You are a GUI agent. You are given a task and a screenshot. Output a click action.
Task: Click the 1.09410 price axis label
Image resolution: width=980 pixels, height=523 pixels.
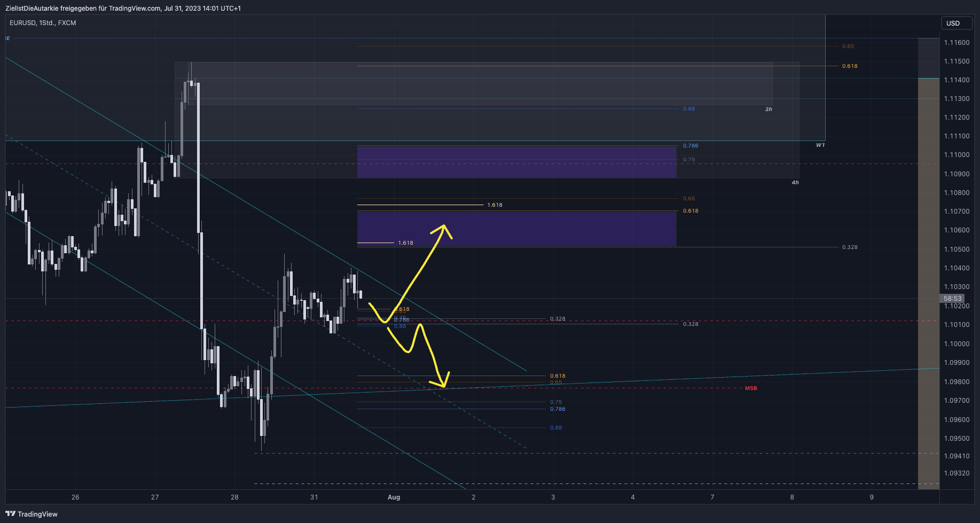coord(957,456)
